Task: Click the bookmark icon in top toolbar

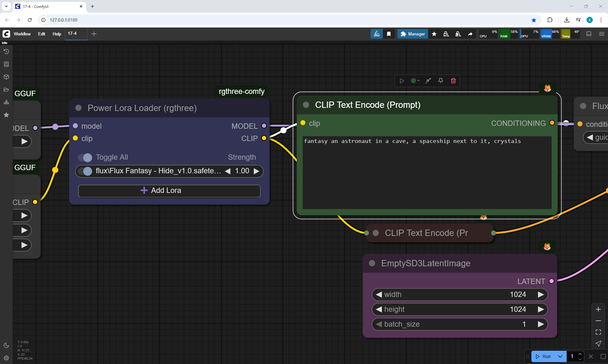Action: 389,34
